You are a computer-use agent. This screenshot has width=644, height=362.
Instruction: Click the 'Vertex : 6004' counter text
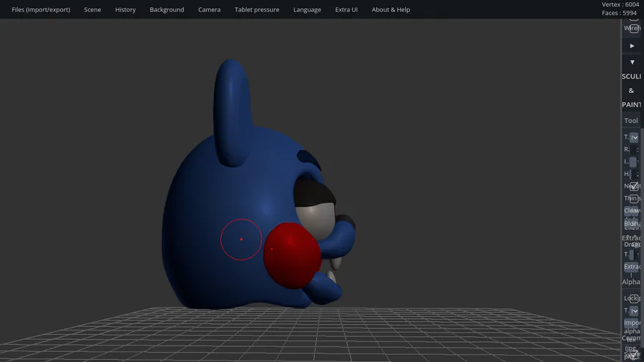click(620, 4)
